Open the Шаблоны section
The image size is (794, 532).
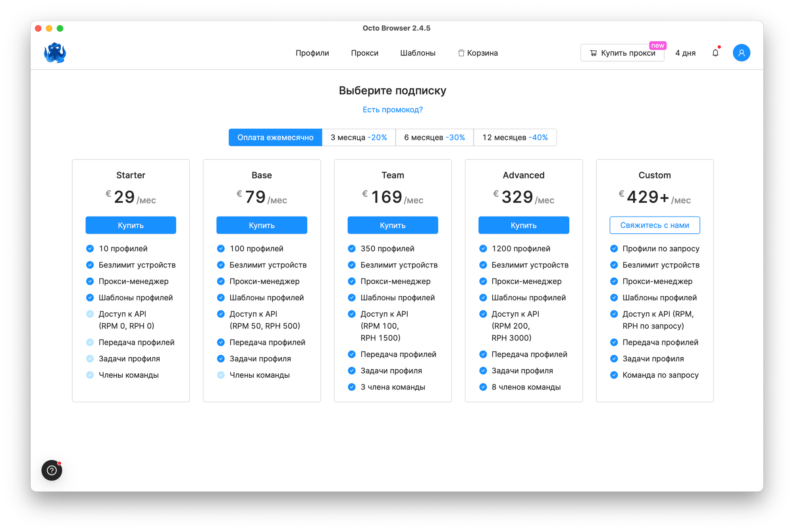coord(418,53)
